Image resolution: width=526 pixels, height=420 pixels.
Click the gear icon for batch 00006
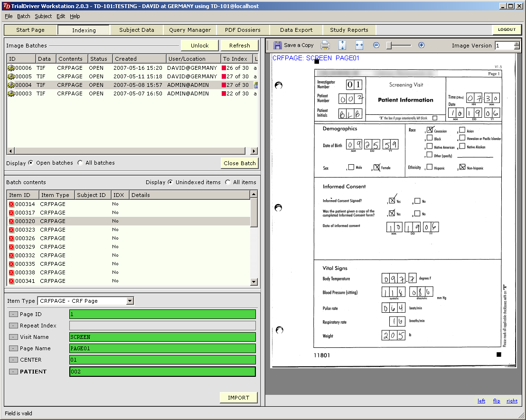click(x=11, y=68)
